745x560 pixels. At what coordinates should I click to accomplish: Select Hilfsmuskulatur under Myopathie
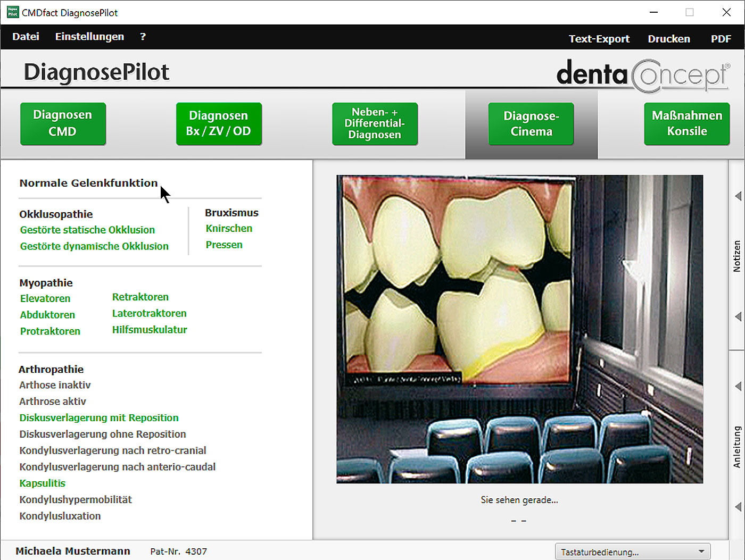(x=150, y=330)
